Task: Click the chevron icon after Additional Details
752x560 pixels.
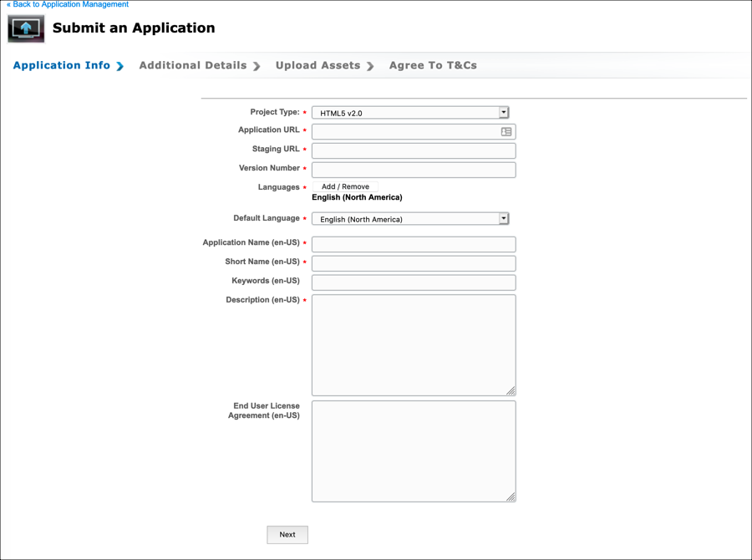Action: coord(257,65)
